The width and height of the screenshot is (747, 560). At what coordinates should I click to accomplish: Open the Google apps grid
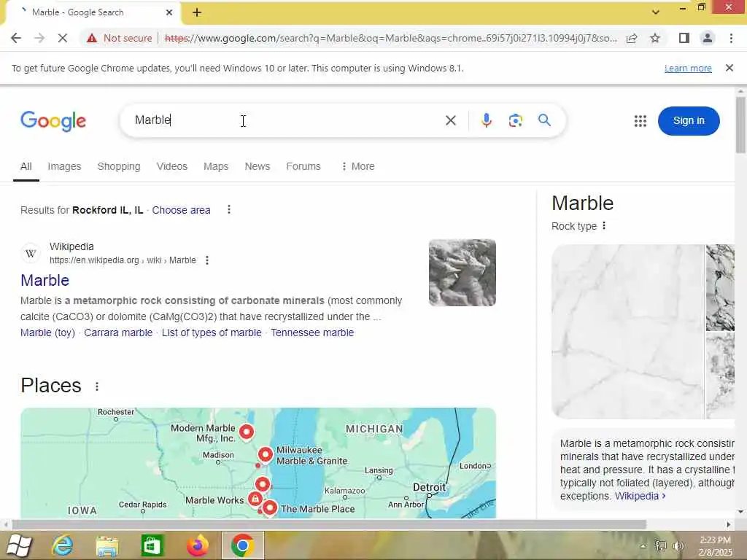click(x=640, y=121)
